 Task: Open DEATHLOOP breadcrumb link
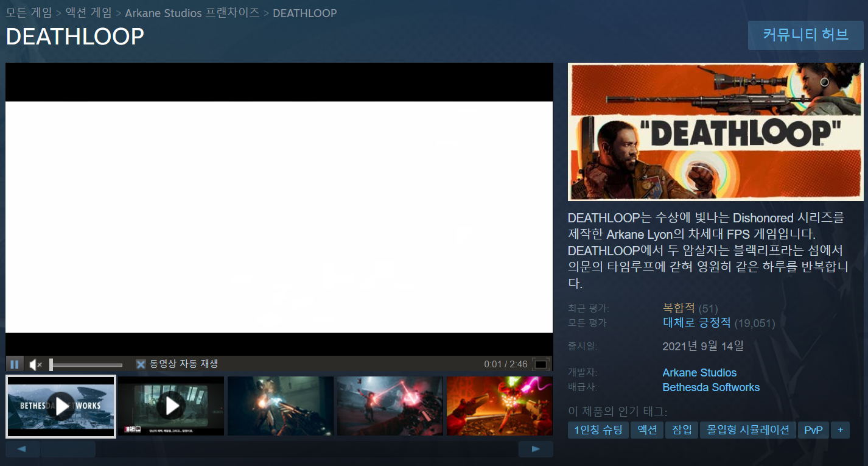305,13
